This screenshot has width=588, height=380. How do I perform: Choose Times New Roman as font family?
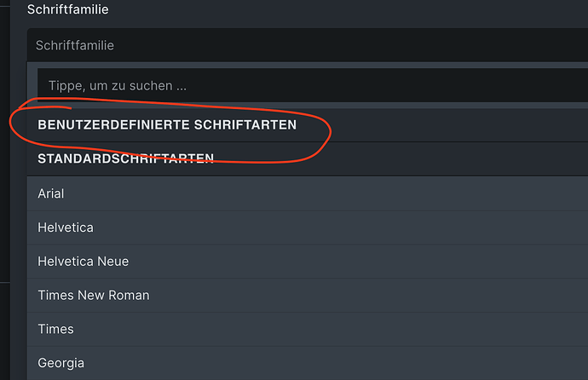click(x=94, y=296)
